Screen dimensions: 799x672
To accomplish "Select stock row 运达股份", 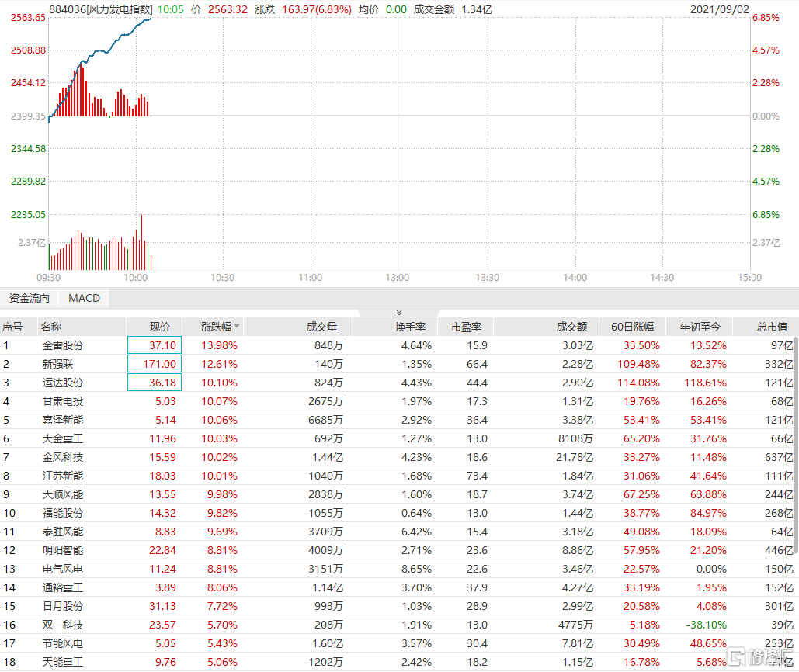I will (397, 383).
